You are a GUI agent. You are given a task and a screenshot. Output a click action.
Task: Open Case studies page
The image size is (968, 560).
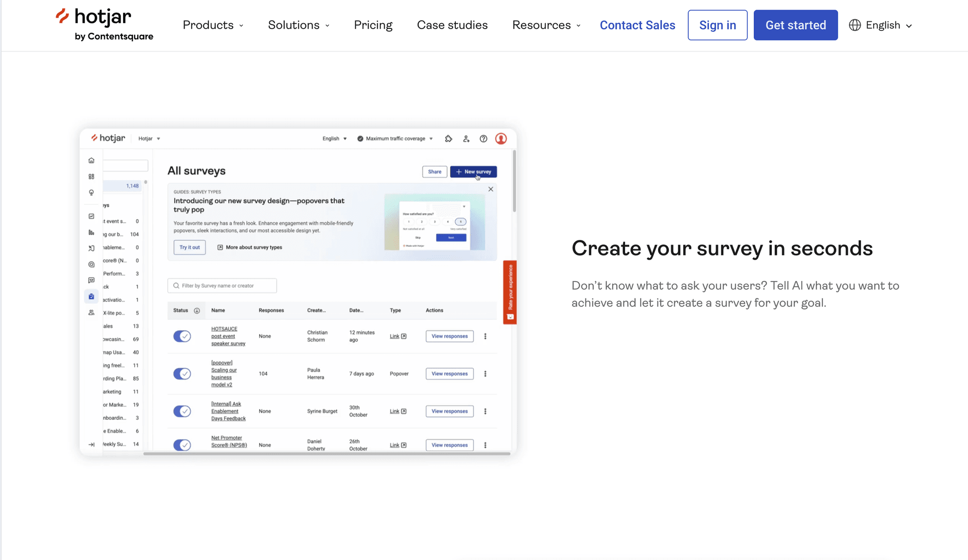452,25
